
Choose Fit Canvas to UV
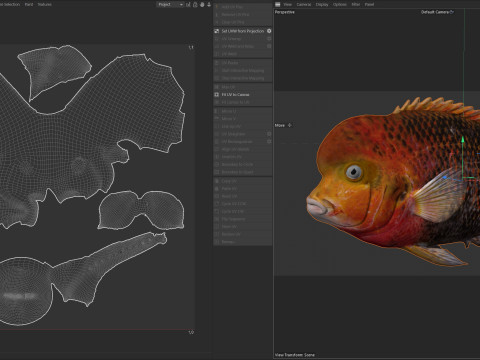[x=243, y=102]
